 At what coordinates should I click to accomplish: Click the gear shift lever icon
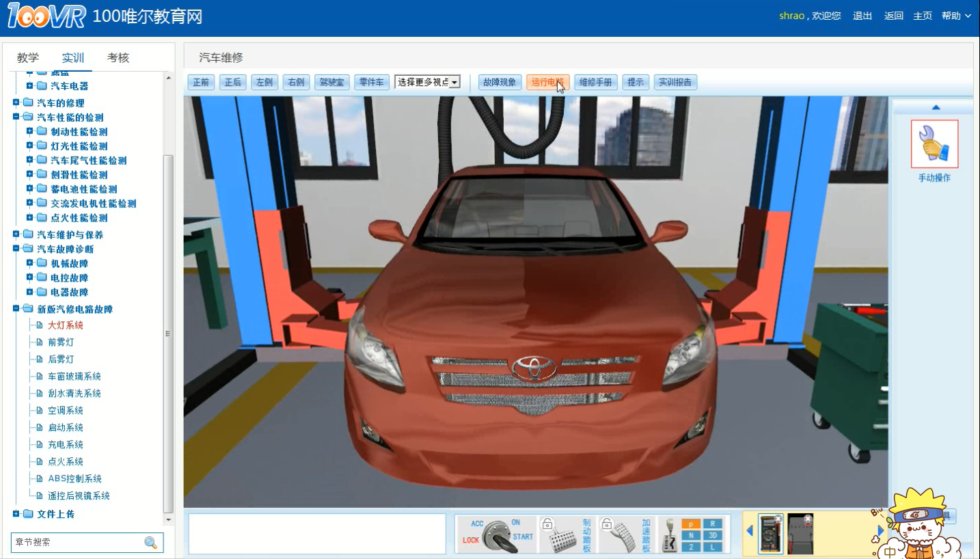point(669,536)
